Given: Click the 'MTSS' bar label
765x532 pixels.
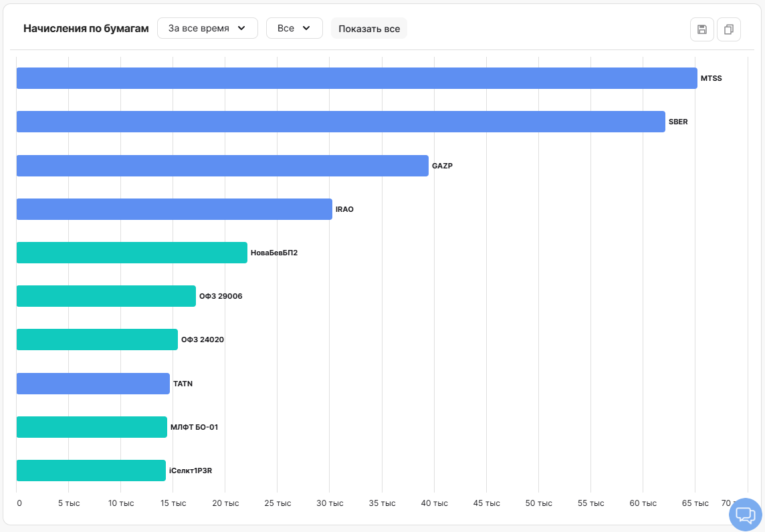Looking at the screenshot, I should [712, 78].
